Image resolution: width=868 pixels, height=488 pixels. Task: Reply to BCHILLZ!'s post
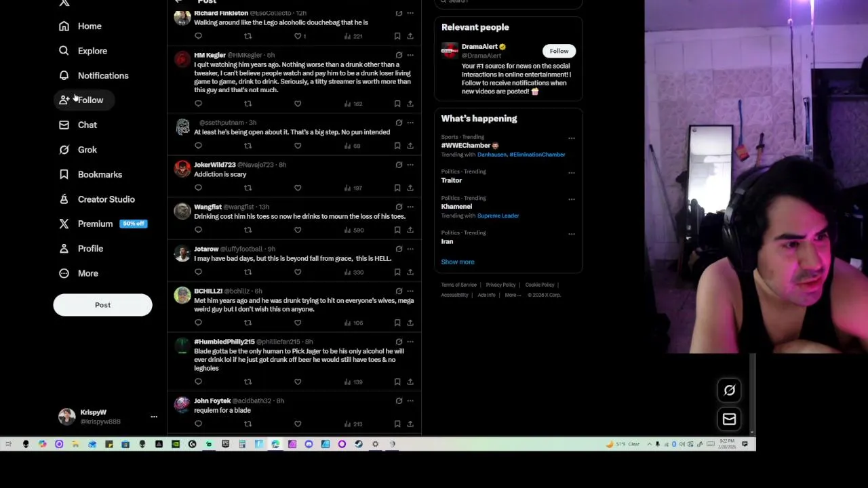point(198,323)
